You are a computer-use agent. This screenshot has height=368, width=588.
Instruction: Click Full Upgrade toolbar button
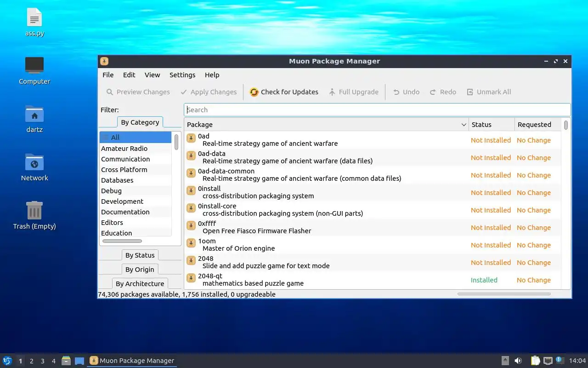point(353,92)
